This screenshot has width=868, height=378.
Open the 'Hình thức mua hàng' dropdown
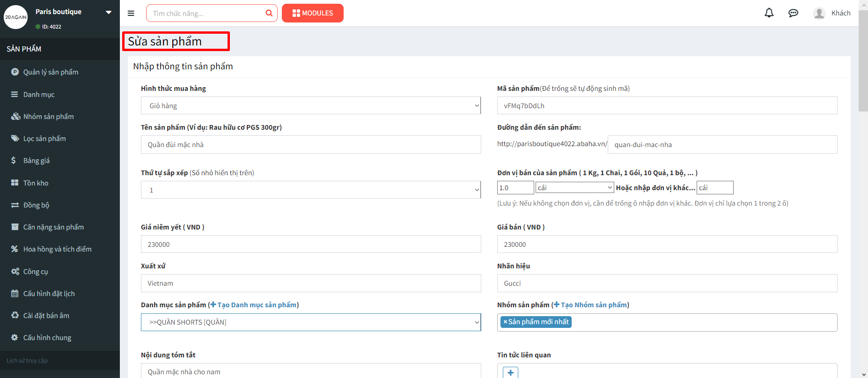tap(310, 106)
